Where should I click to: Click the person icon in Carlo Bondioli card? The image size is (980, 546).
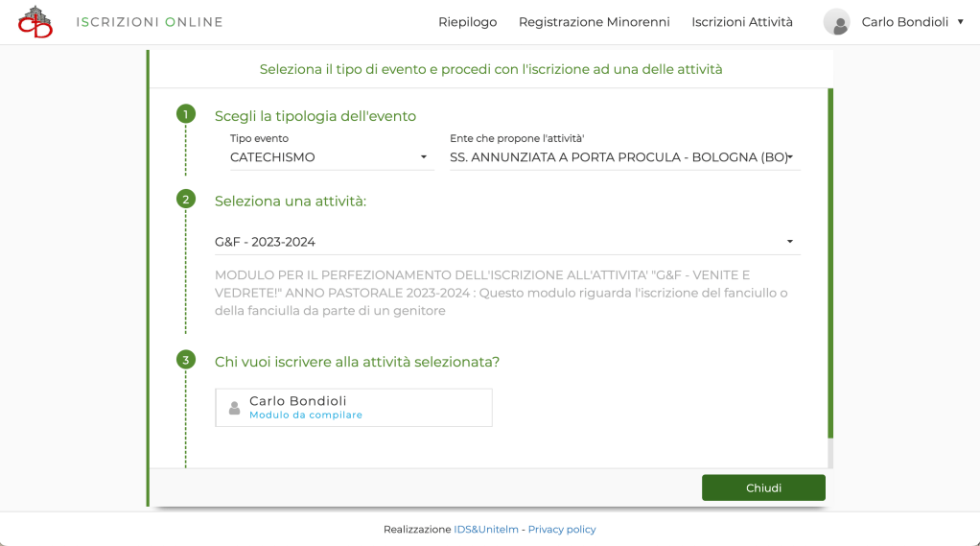235,408
